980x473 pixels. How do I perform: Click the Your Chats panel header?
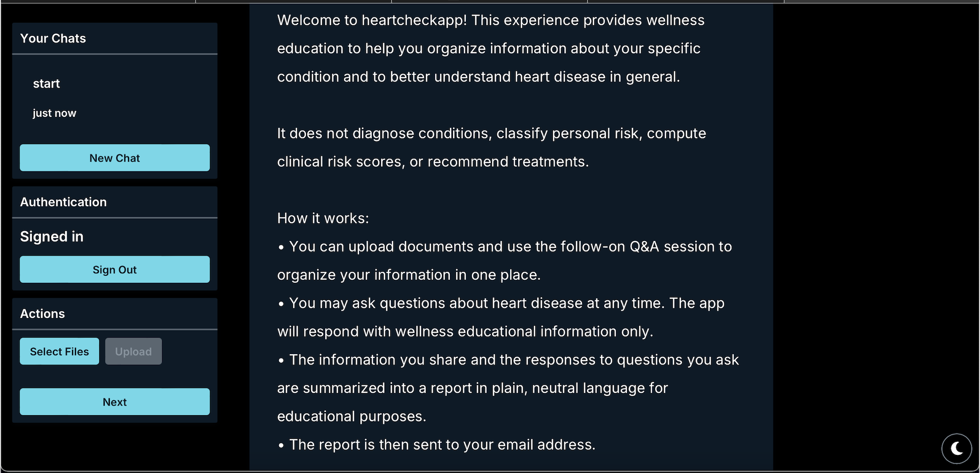click(x=53, y=38)
